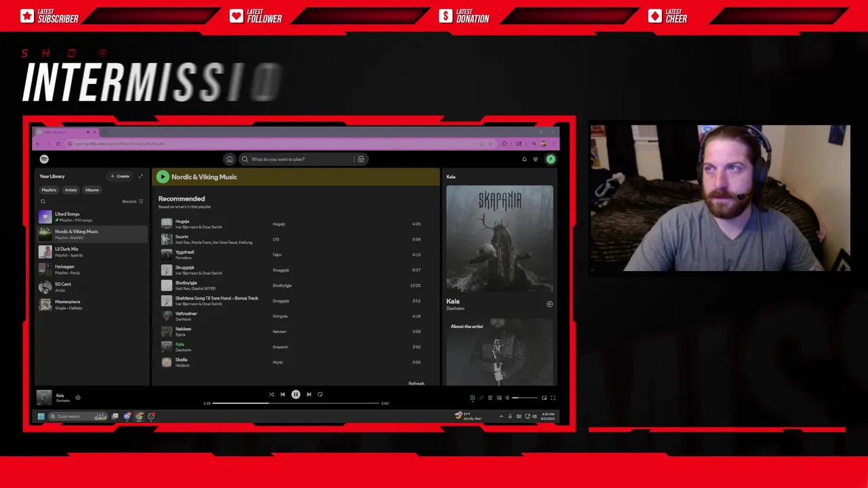This screenshot has width=868, height=488.
Task: Open the Helvegen playlist
Action: click(x=92, y=270)
